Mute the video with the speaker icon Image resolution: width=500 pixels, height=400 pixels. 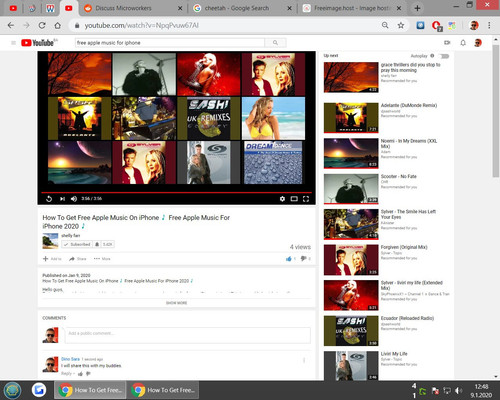[x=74, y=199]
